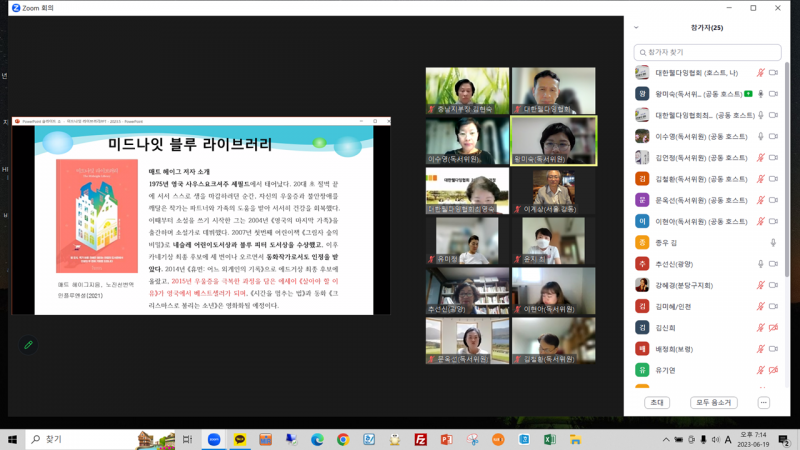The image size is (800, 450).
Task: Open PowerPoint from the taskbar
Action: (x=447, y=440)
